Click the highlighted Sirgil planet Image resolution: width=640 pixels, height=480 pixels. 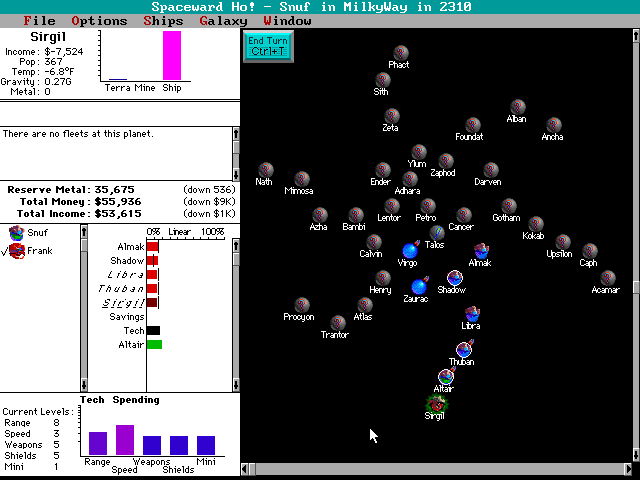437,403
